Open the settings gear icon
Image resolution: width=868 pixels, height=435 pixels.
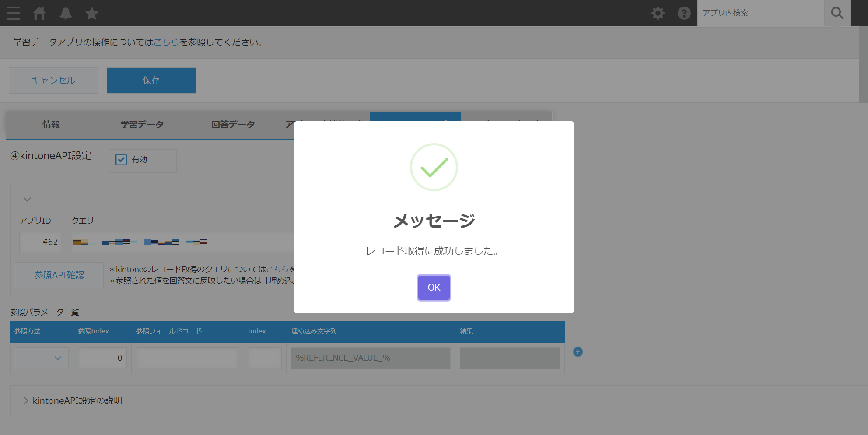(658, 13)
